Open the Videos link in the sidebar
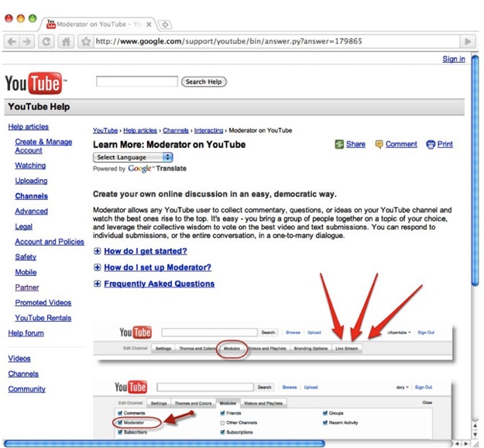Screen dimensions: 484x448 point(19,358)
